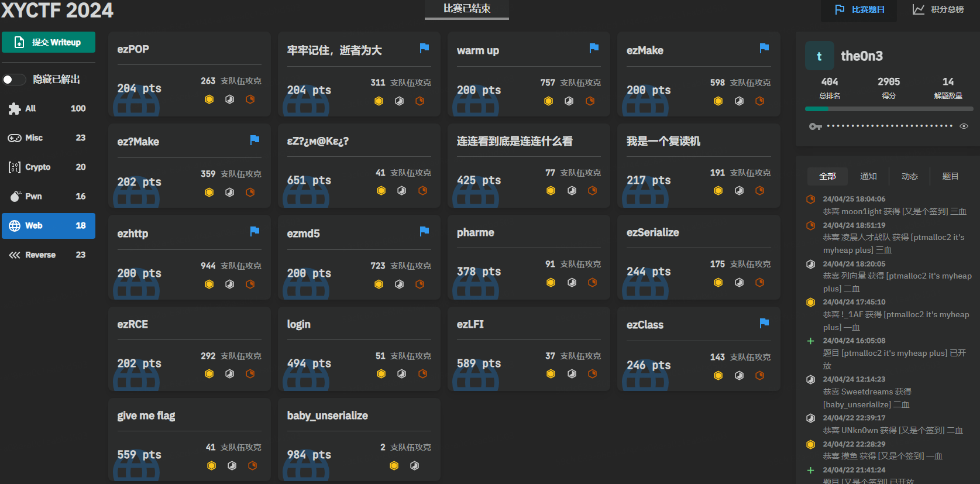The height and width of the screenshot is (484, 980).
Task: Click the third blood badge on ezMake
Action: pos(759,101)
